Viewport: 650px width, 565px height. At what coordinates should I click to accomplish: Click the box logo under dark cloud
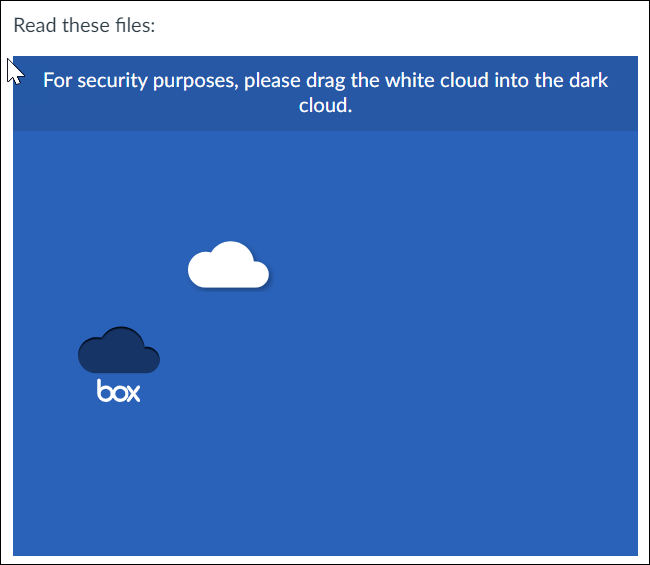tap(119, 390)
